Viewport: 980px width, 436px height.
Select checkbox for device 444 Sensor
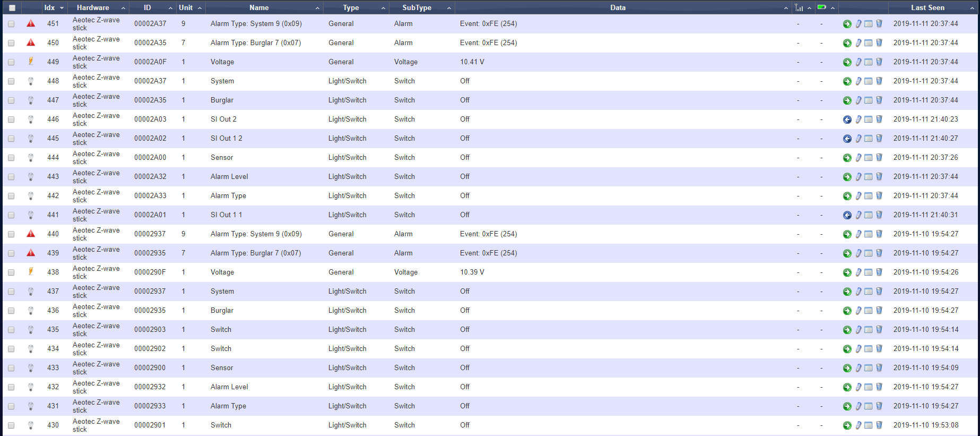pyautogui.click(x=11, y=158)
